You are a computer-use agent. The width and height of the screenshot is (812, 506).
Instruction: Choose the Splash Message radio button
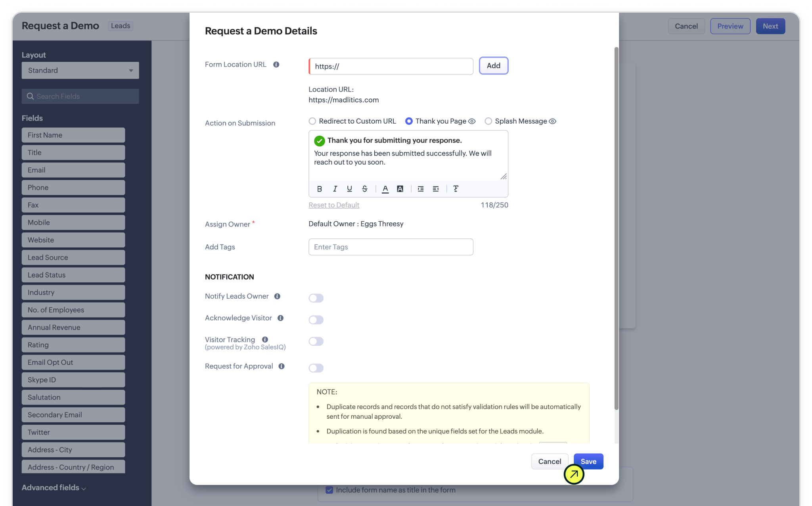(x=488, y=121)
